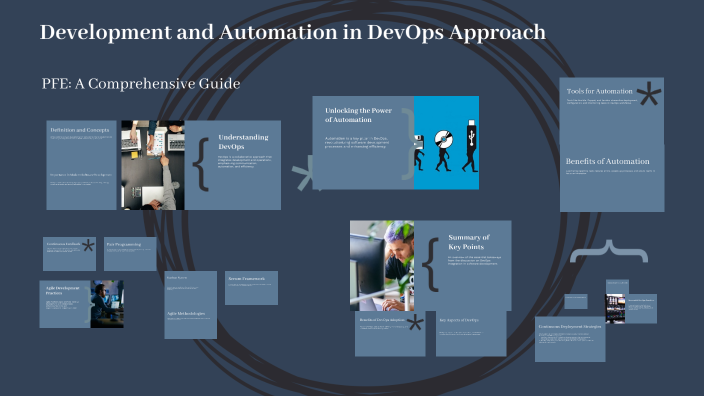Click the Agile Methodologies heading
Viewport: 704px width, 396px height.
(x=186, y=313)
